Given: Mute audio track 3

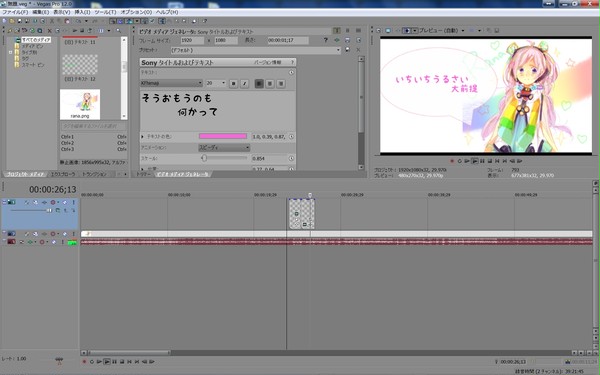Looking at the screenshot, I should (x=54, y=242).
